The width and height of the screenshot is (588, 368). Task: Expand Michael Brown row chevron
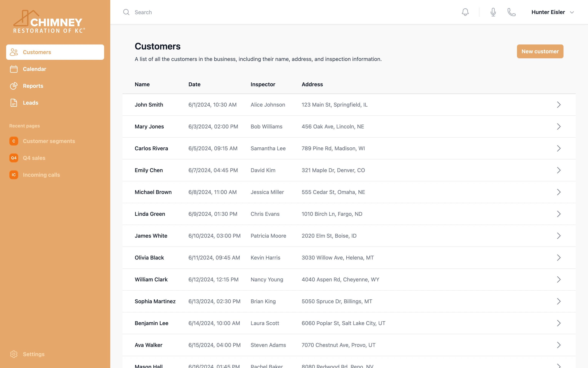pos(559,192)
